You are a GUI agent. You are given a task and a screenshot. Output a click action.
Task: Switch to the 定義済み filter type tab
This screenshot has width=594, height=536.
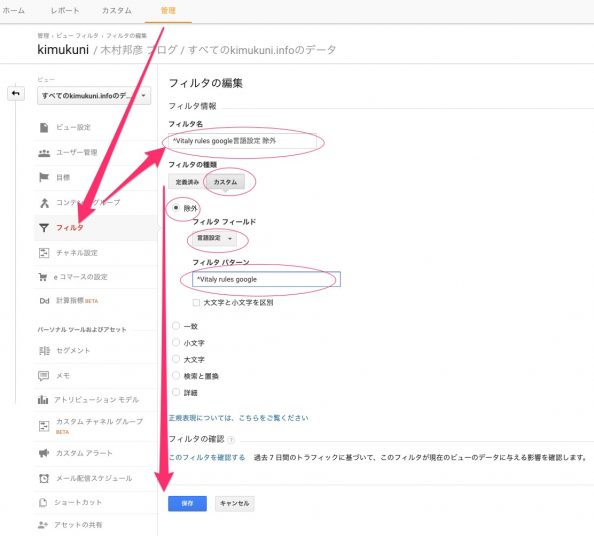point(187,182)
